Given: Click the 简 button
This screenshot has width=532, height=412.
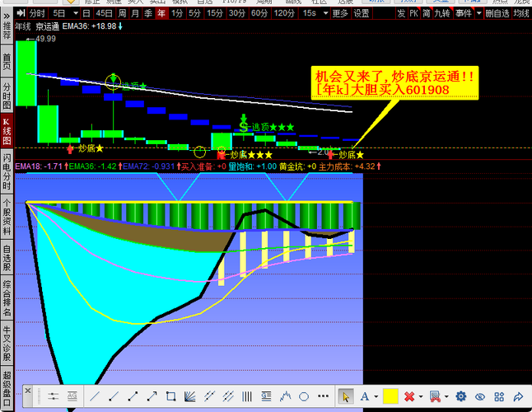Looking at the screenshot, I should 427,13.
